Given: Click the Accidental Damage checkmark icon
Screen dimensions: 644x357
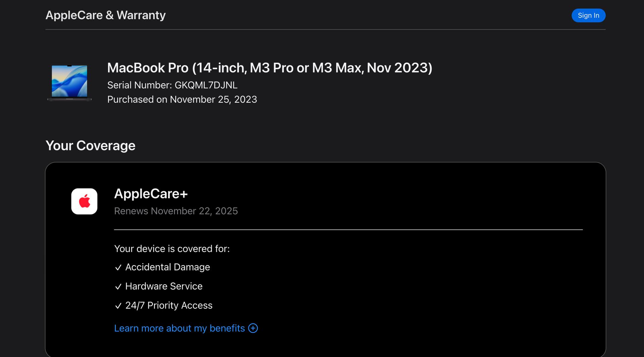Looking at the screenshot, I should [x=118, y=267].
